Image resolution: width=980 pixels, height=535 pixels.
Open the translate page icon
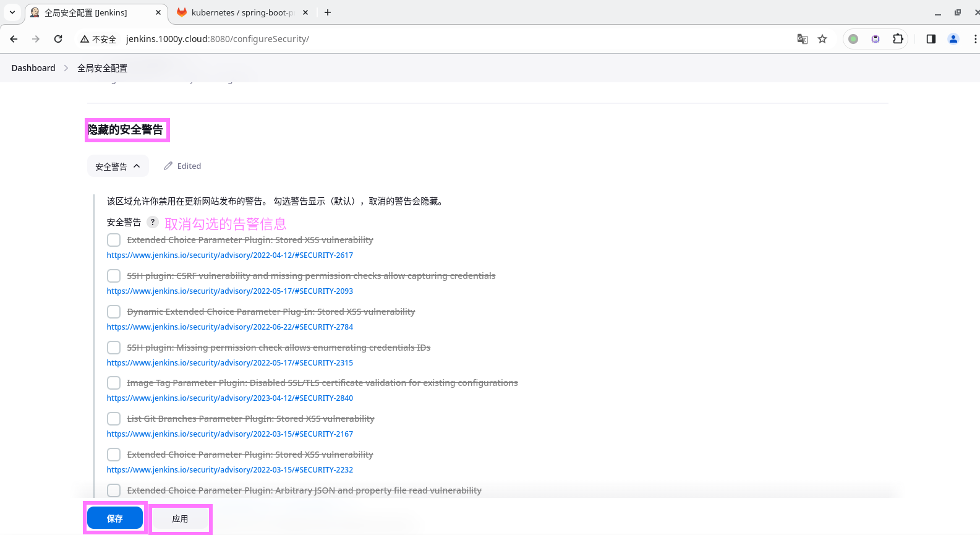tap(803, 39)
